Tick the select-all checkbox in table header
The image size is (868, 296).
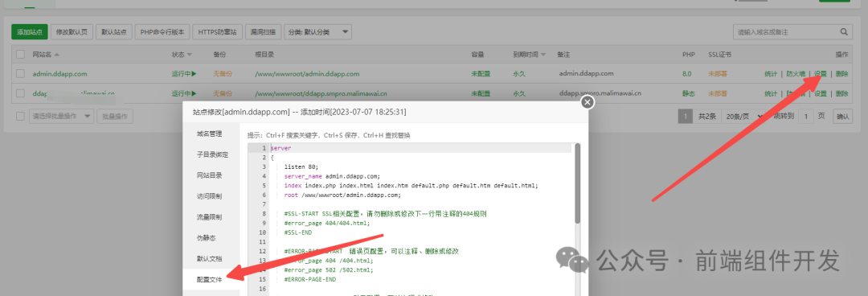[20, 55]
